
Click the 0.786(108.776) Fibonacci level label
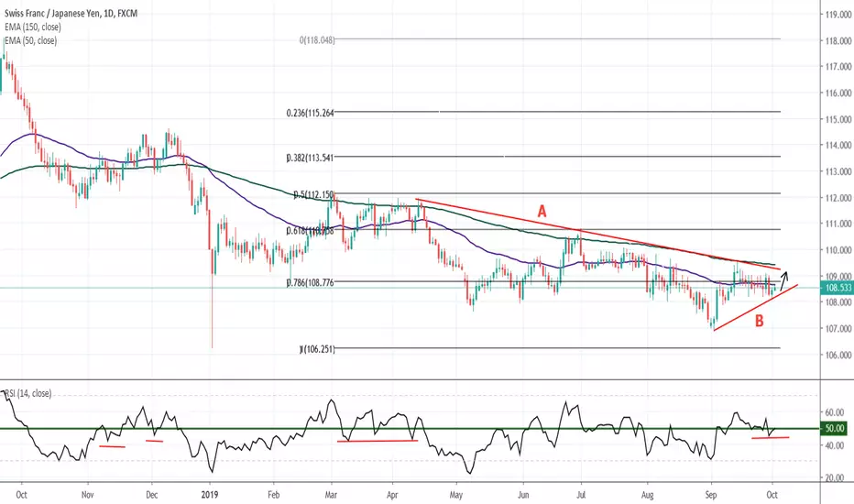(311, 282)
